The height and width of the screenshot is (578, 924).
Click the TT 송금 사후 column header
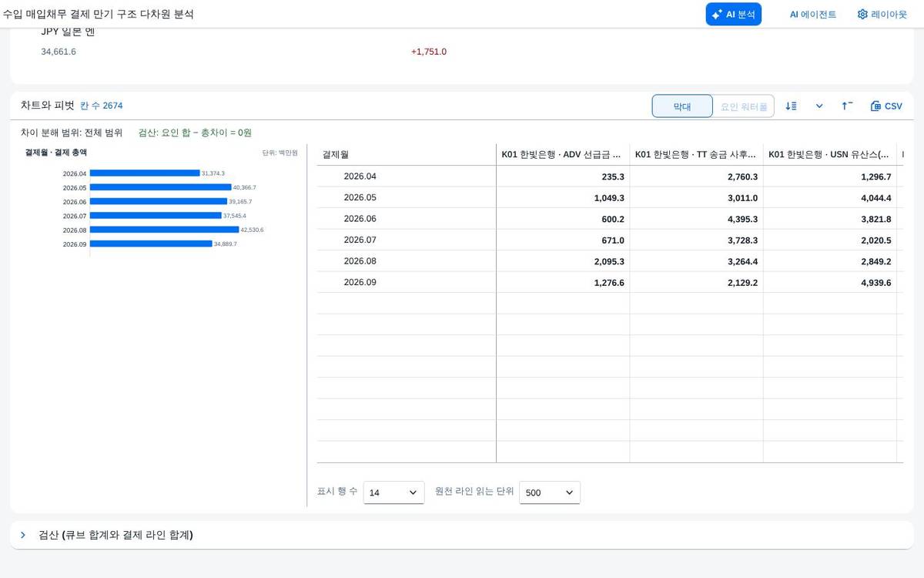[x=696, y=155]
